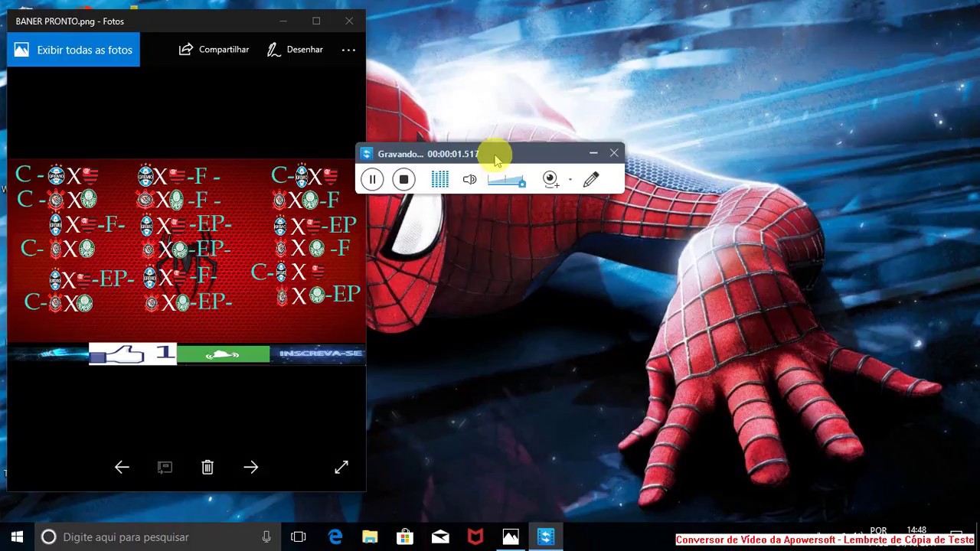Screen dimensions: 980x551
Task: Open the webcam dropdown arrow
Action: point(570,181)
